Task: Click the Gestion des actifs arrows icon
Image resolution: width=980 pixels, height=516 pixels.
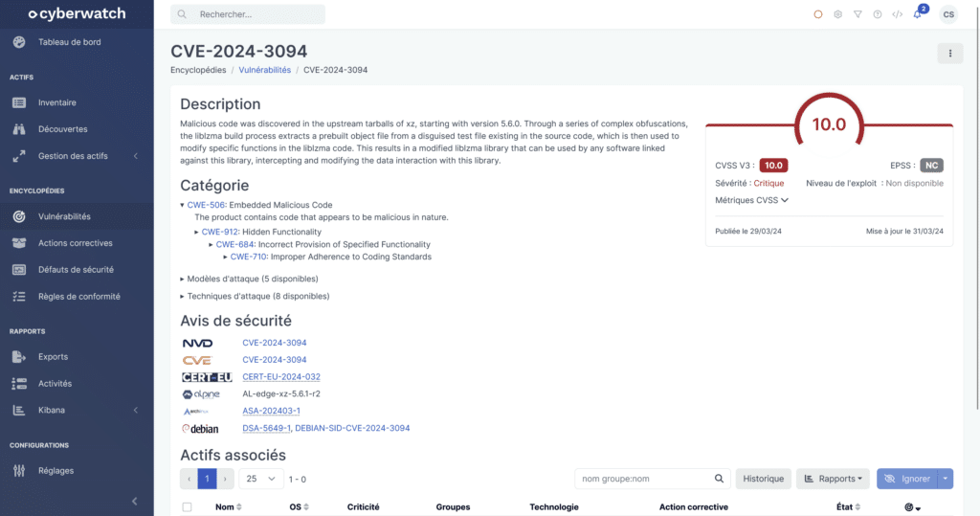Action: 19,156
